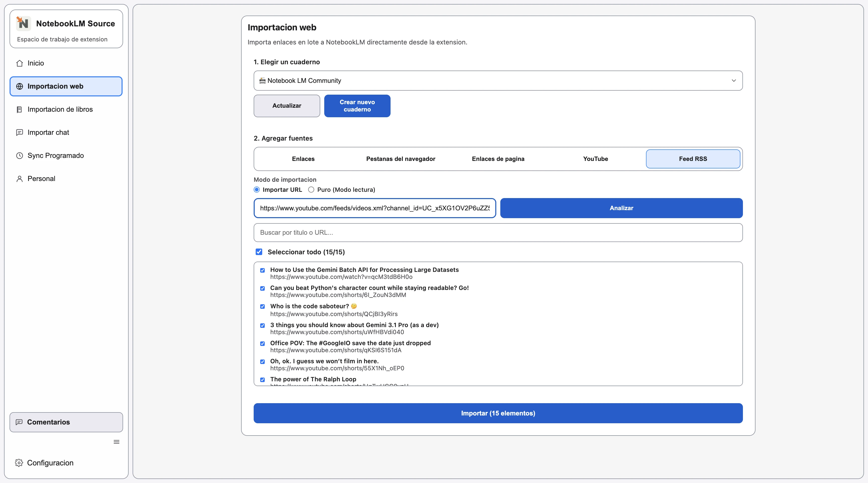Switch to the Pestanas del navegador tab
This screenshot has width=868, height=483.
tap(400, 159)
